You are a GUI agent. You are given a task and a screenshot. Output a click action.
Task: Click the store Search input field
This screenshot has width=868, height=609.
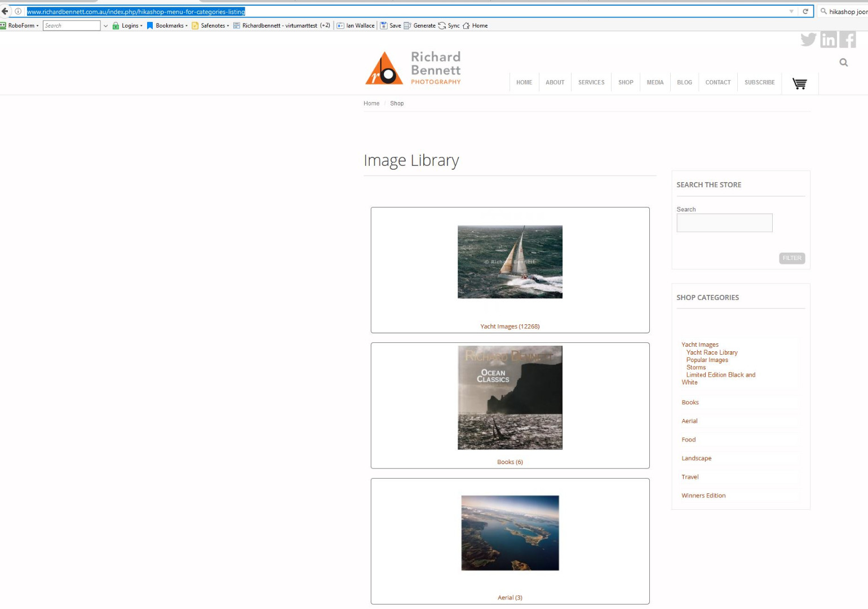point(724,223)
